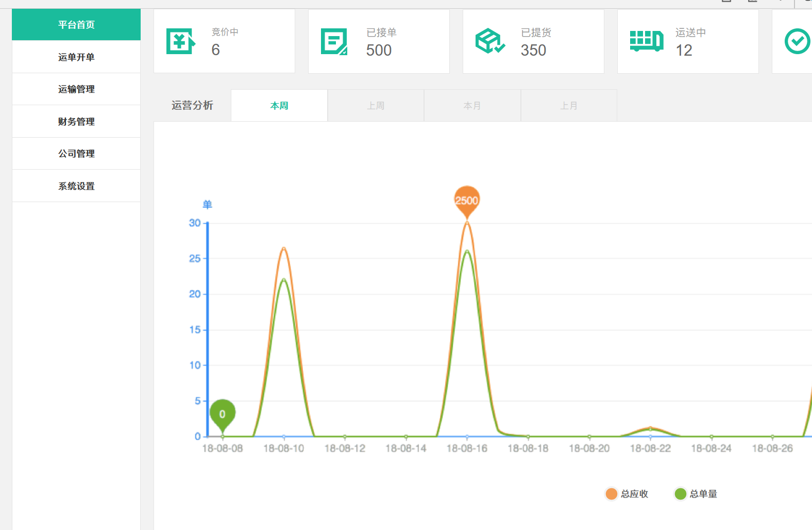
Task: Click the 已接单 order note icon
Action: [334, 42]
